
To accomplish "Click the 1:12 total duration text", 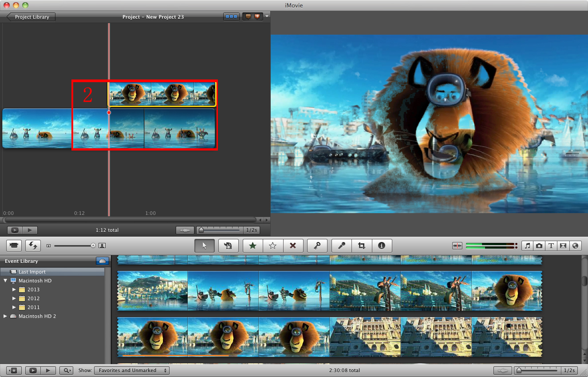I will (x=107, y=230).
